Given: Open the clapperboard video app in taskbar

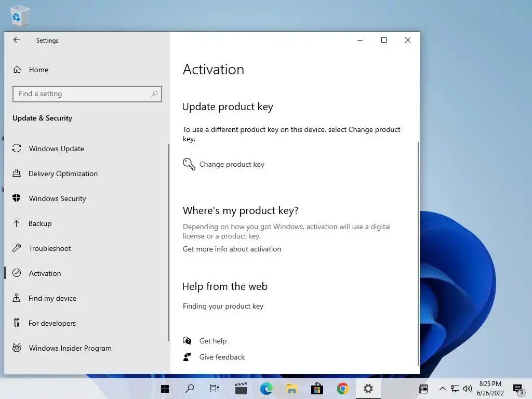Looking at the screenshot, I should coord(241,389).
